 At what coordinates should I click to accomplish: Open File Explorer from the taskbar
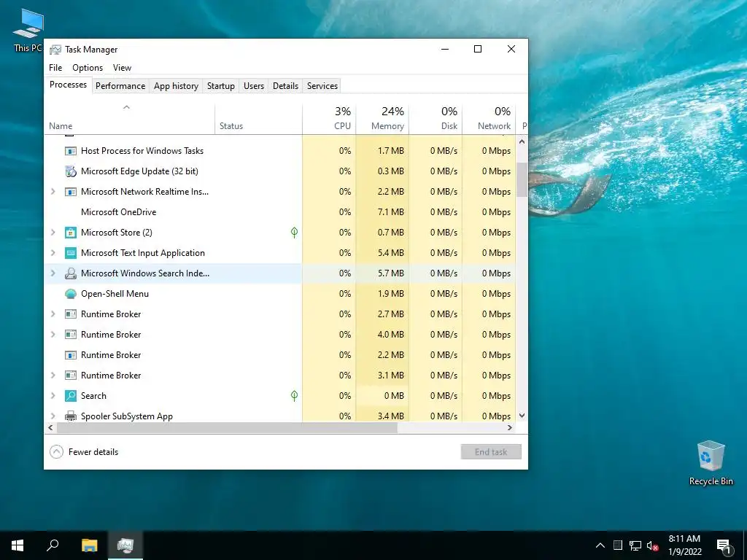(x=89, y=545)
